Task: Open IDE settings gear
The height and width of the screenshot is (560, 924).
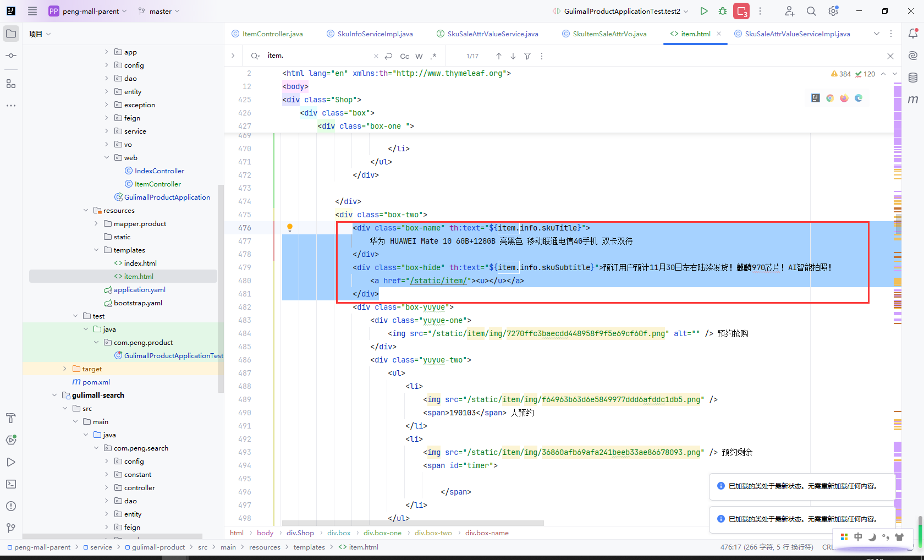Action: click(x=833, y=11)
